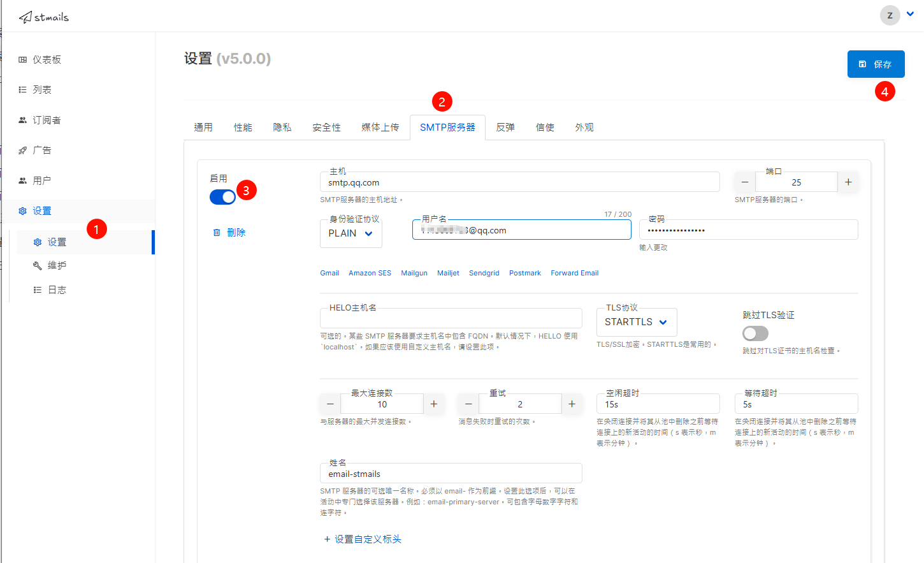The height and width of the screenshot is (563, 924).
Task: Open the 身份验证协议 PLAIN dropdown
Action: [x=350, y=233]
